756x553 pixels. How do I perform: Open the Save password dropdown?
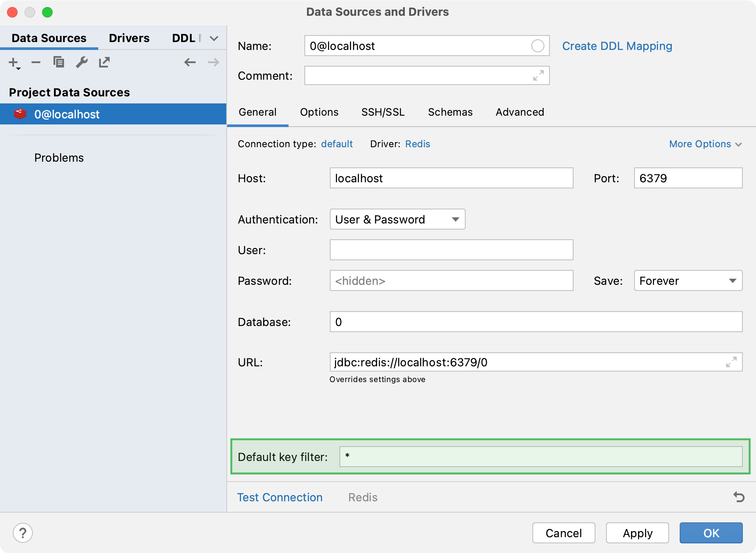[688, 281]
